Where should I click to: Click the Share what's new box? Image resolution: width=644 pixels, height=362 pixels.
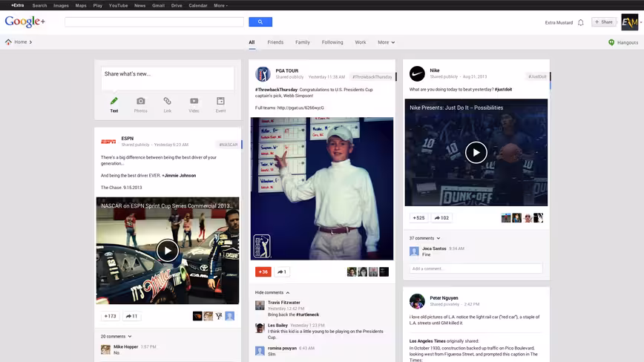click(x=168, y=79)
